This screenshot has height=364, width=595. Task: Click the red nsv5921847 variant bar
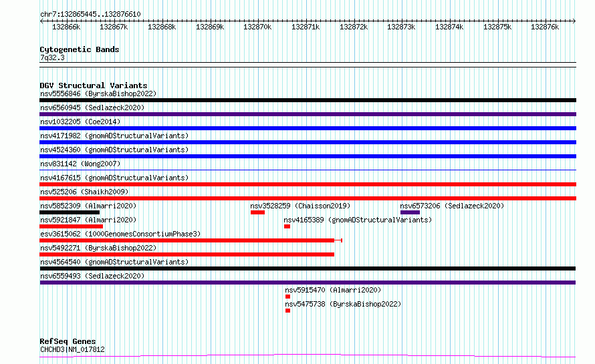71,226
